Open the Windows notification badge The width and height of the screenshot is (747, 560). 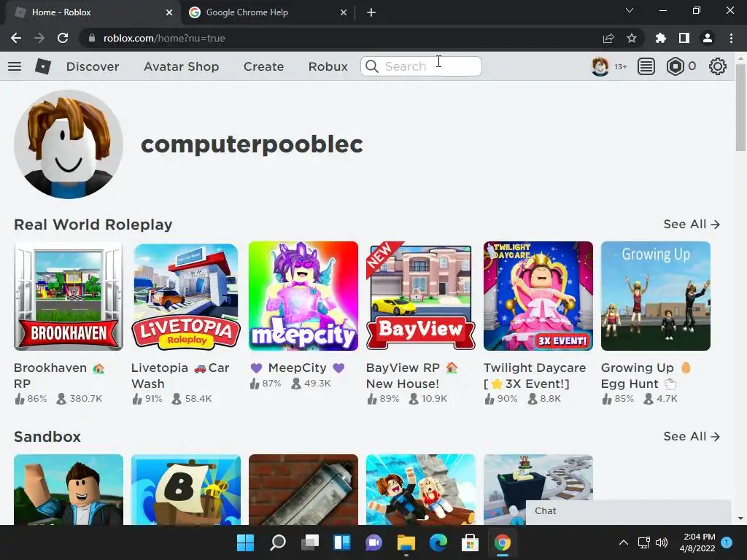click(x=727, y=542)
